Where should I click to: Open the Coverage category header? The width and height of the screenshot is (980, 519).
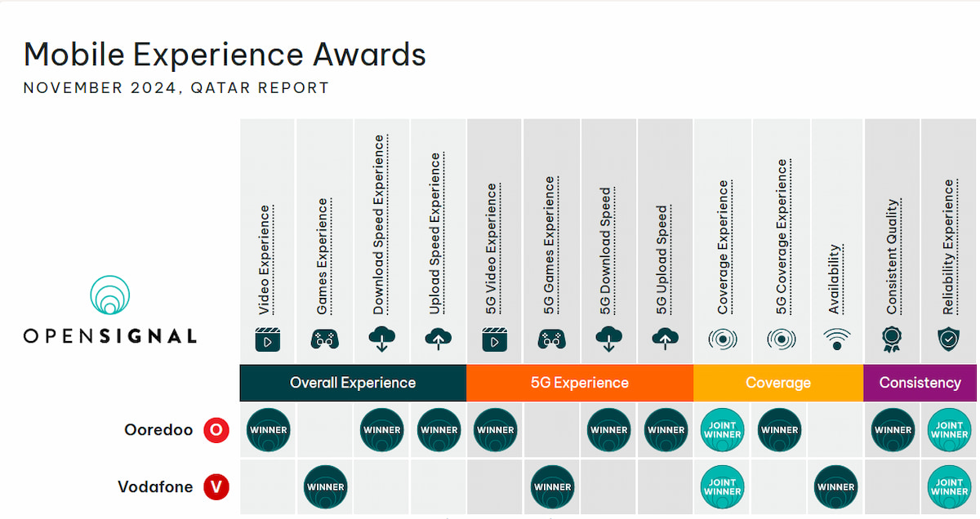(x=778, y=383)
